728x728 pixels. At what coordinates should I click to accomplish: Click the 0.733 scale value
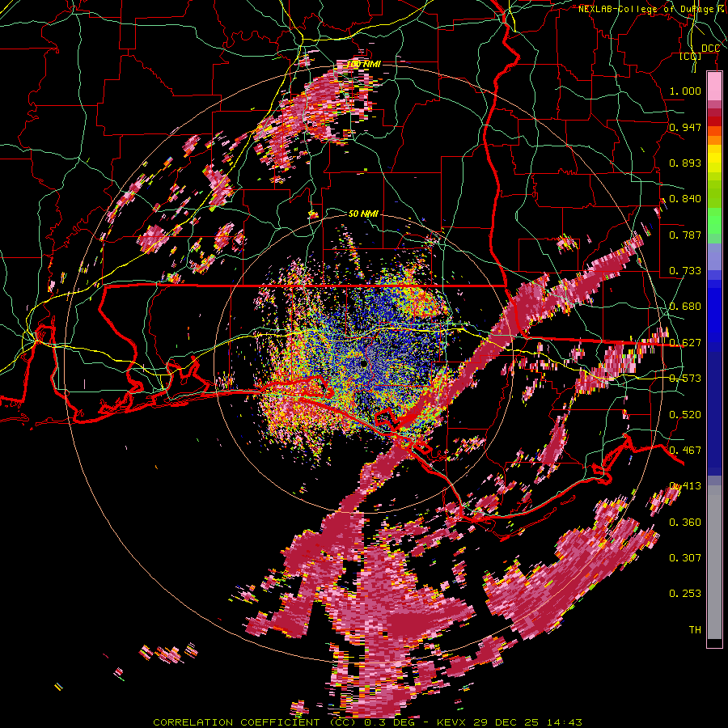[x=685, y=271]
